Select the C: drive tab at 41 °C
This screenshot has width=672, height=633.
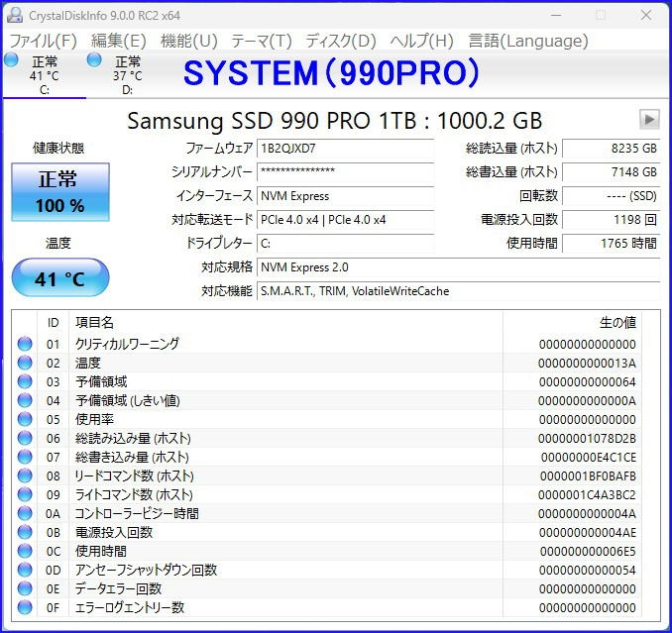tap(45, 75)
